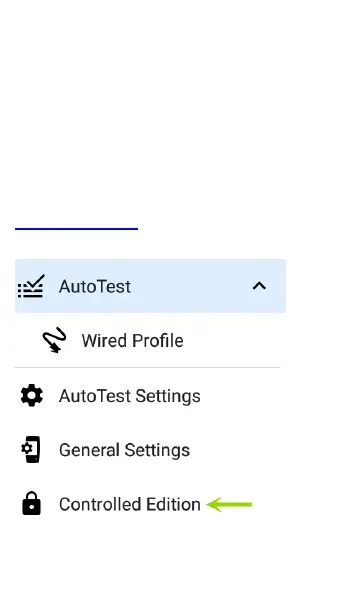Open AutoTest Settings
The height and width of the screenshot is (612, 360).
pos(150,396)
